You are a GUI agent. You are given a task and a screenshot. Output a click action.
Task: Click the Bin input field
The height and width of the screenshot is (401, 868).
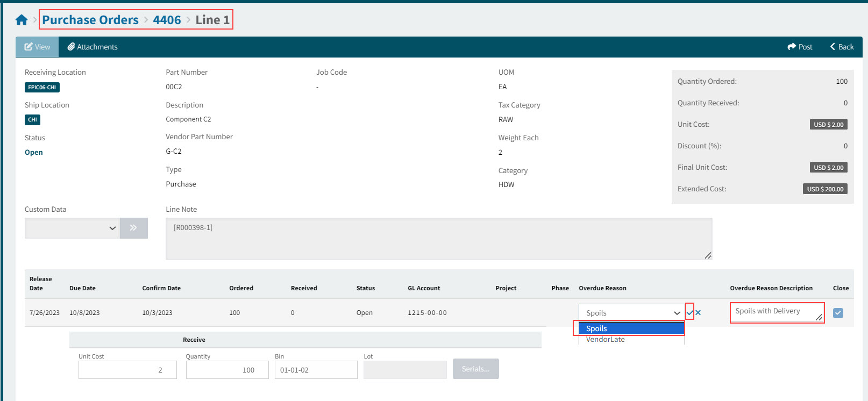[x=316, y=370]
